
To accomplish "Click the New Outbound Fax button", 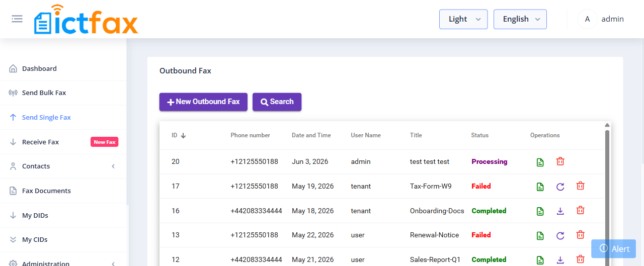I will 203,102.
